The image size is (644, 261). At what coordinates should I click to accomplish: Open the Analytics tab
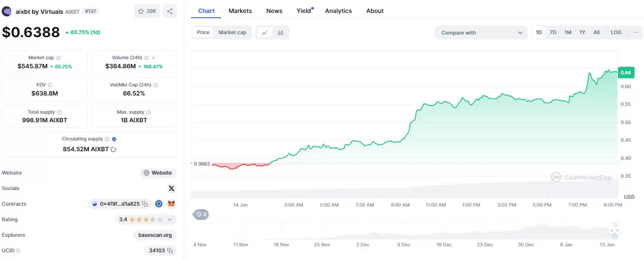pyautogui.click(x=338, y=11)
